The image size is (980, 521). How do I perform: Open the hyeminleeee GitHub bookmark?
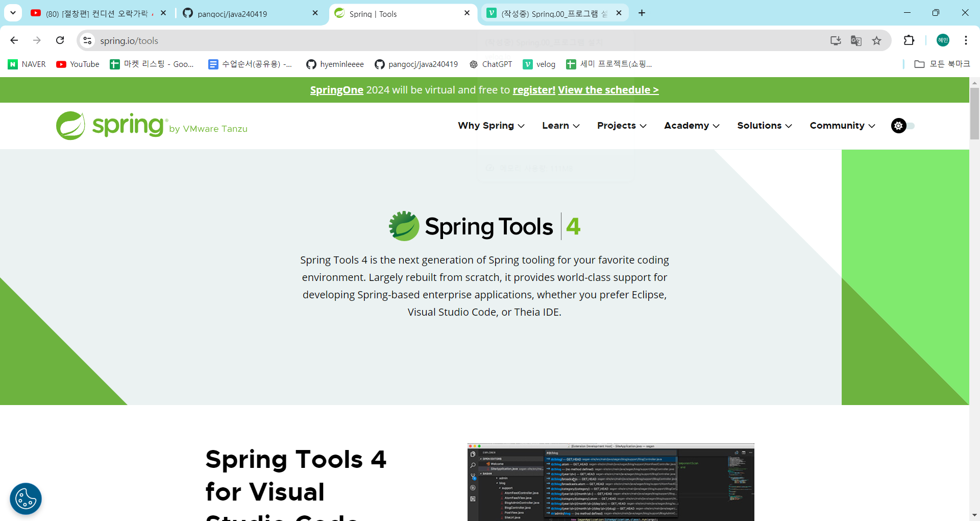click(335, 64)
